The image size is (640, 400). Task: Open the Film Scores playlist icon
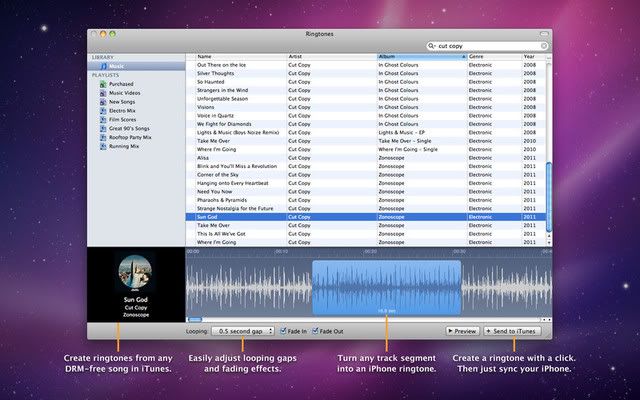tap(103, 120)
